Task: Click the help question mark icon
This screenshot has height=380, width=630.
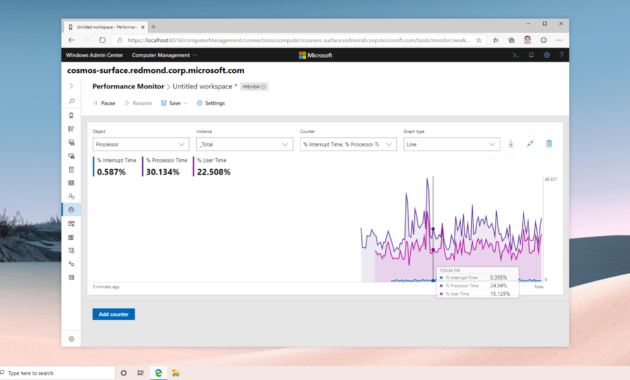Action: [561, 55]
